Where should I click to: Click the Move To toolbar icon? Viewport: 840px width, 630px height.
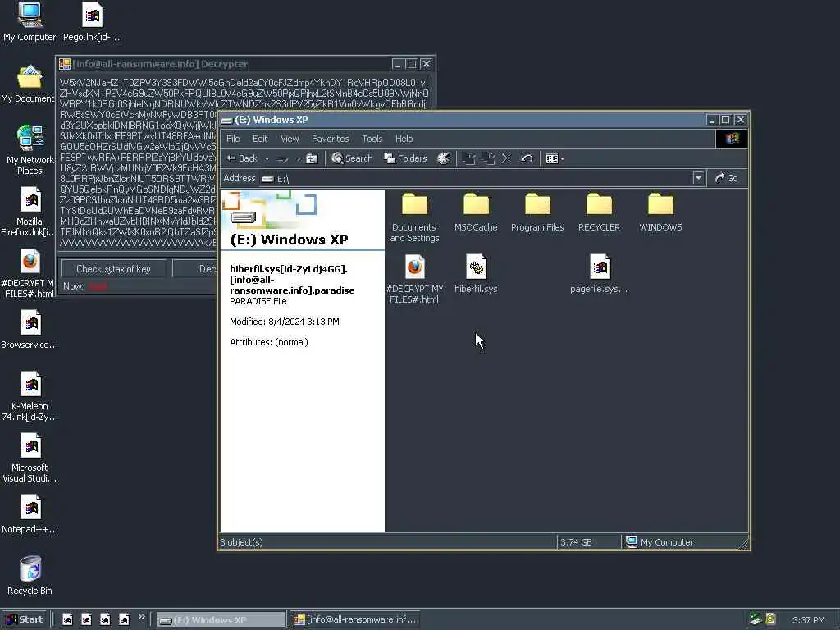(468, 158)
